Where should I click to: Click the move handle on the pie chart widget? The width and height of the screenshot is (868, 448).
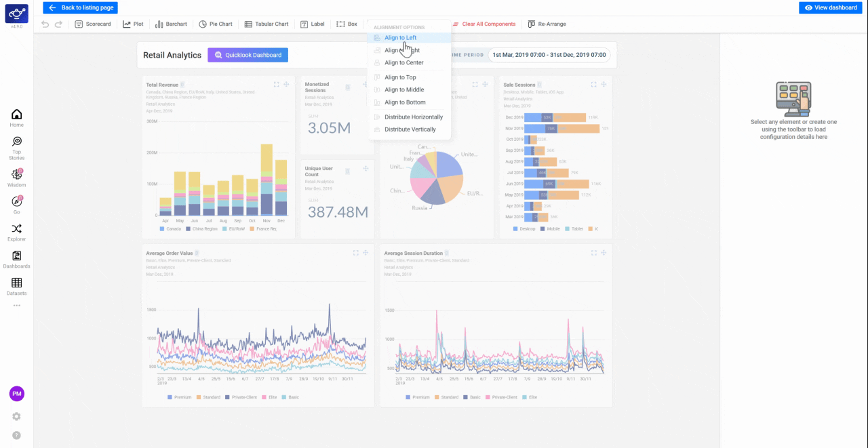[x=484, y=84]
